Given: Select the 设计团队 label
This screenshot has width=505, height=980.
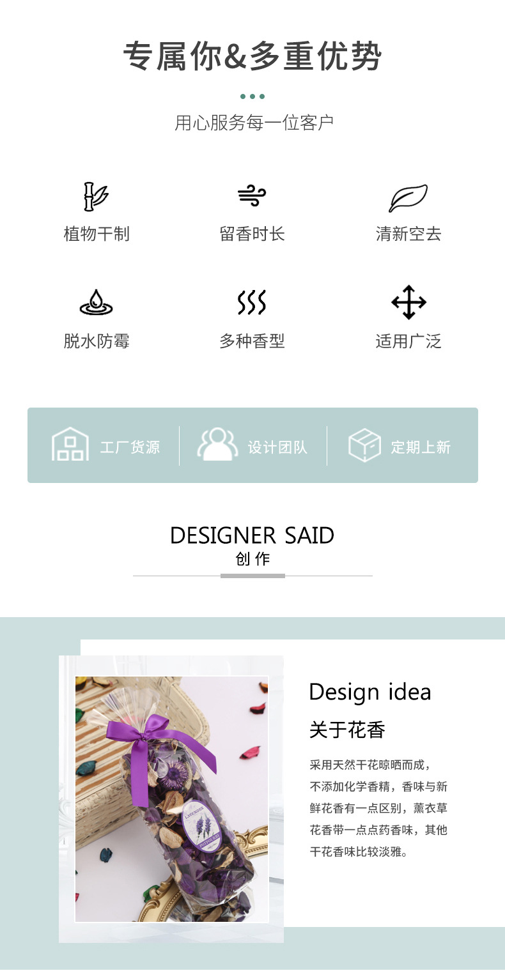Looking at the screenshot, I should coord(277,447).
